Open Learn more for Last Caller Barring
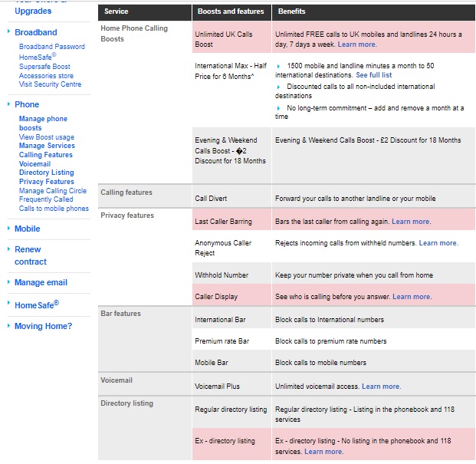Screen dimensions: 476x464 tap(411, 222)
